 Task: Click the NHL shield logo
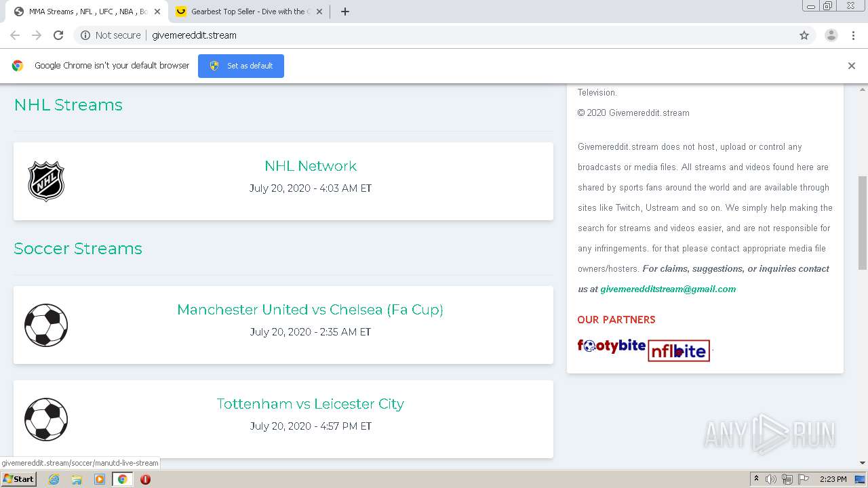(46, 181)
